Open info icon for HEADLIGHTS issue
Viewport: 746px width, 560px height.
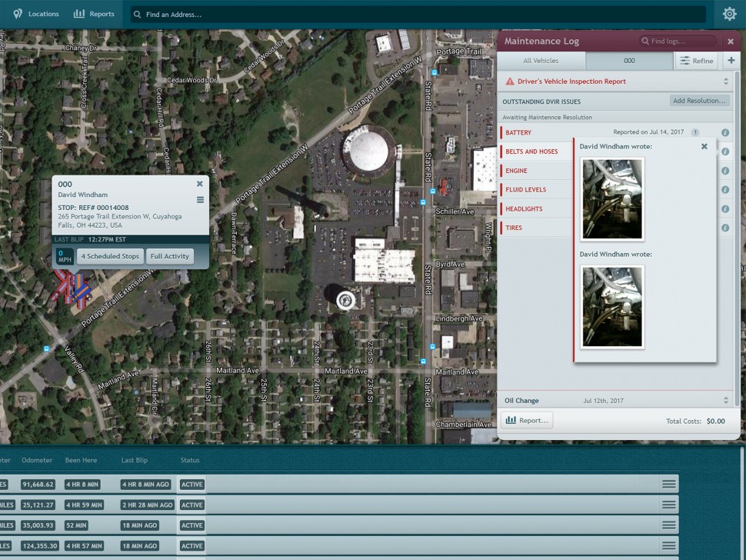(725, 209)
